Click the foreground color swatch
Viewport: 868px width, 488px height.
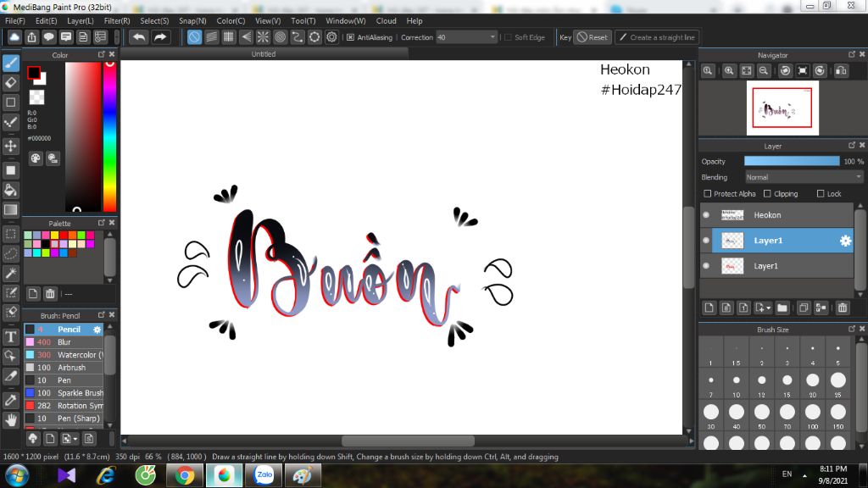[x=34, y=73]
